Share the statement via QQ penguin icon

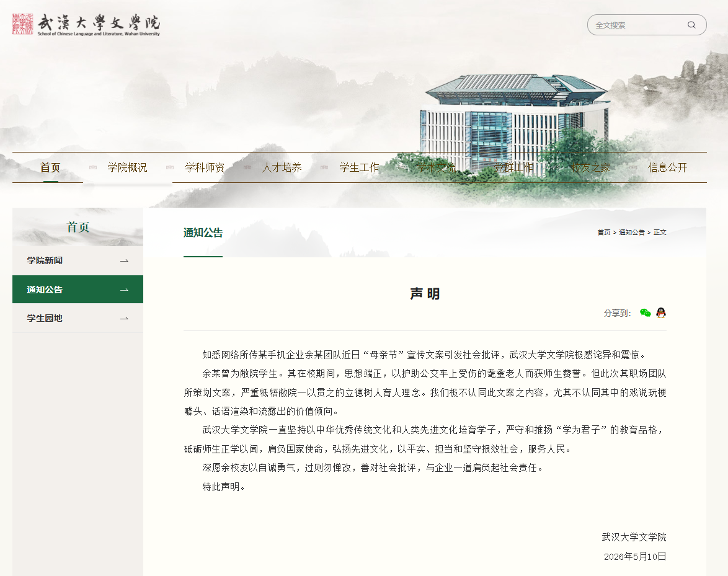point(661,313)
